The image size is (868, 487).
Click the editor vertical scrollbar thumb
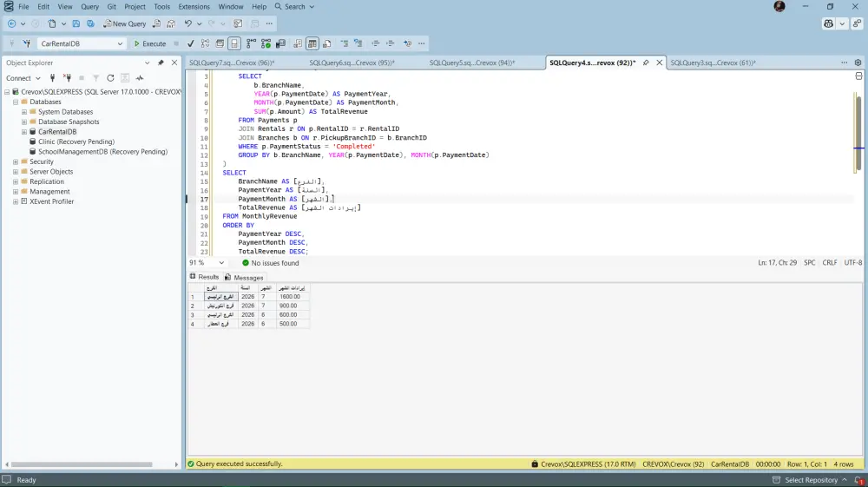pos(858,133)
